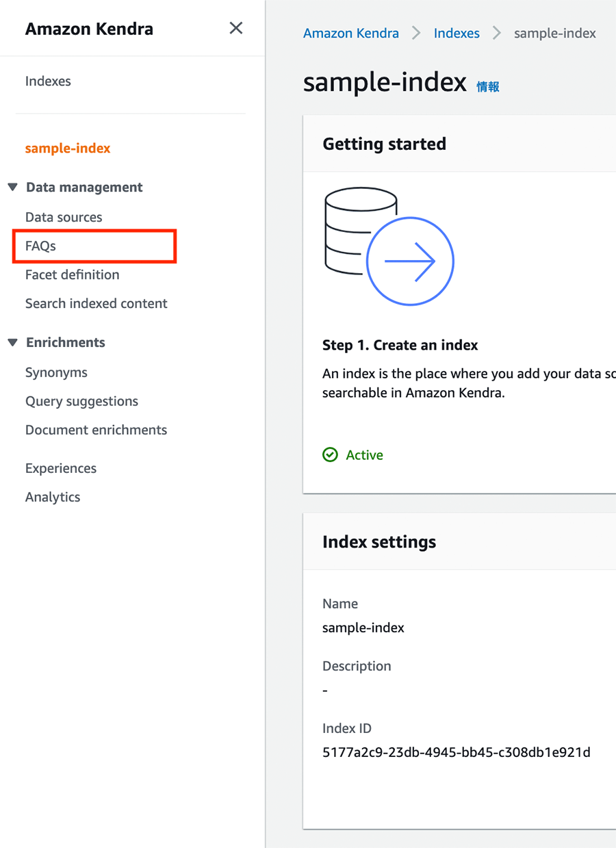616x848 pixels.
Task: Click the 情報 info link beside sample-index
Action: (x=487, y=87)
